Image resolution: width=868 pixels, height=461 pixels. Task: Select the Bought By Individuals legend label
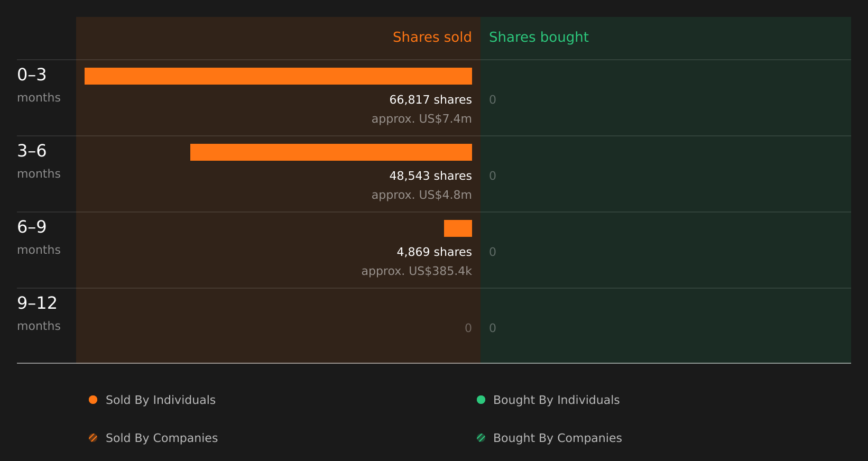tap(557, 400)
